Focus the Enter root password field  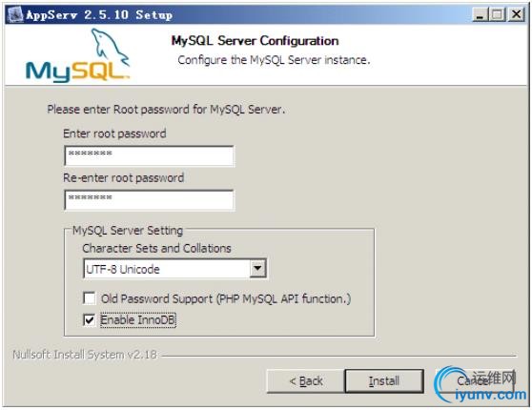click(149, 155)
